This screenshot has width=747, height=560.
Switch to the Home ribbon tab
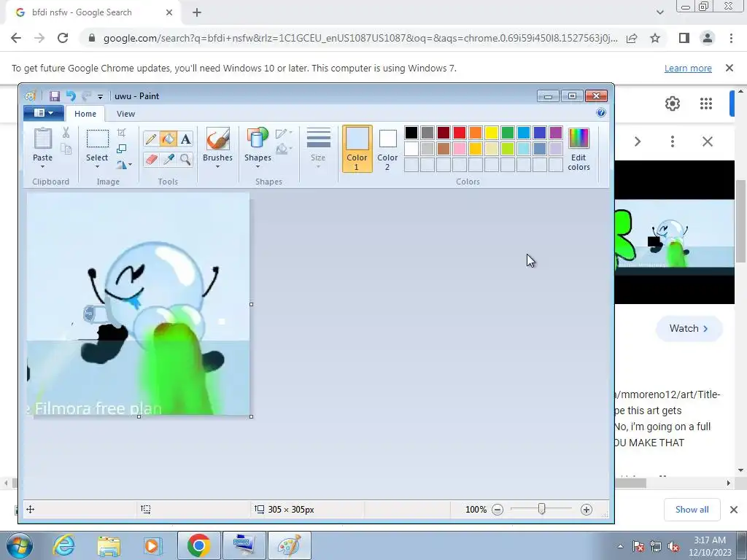pos(85,114)
